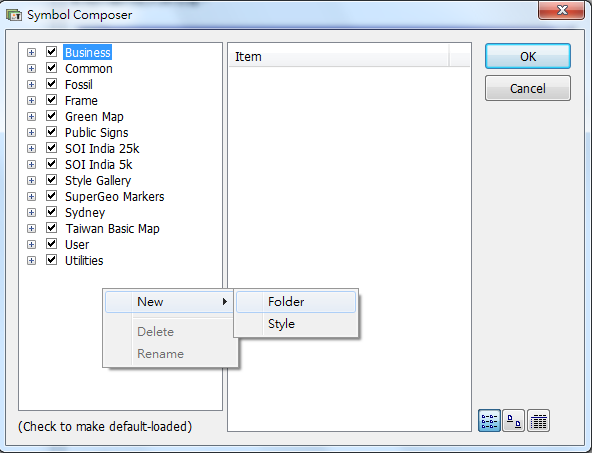Switch to details table view

pyautogui.click(x=538, y=421)
